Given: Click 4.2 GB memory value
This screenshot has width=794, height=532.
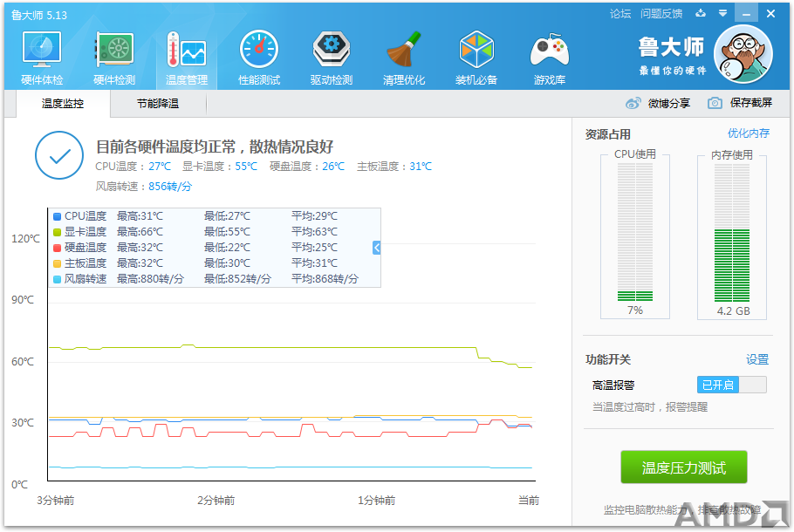Looking at the screenshot, I should [x=733, y=310].
